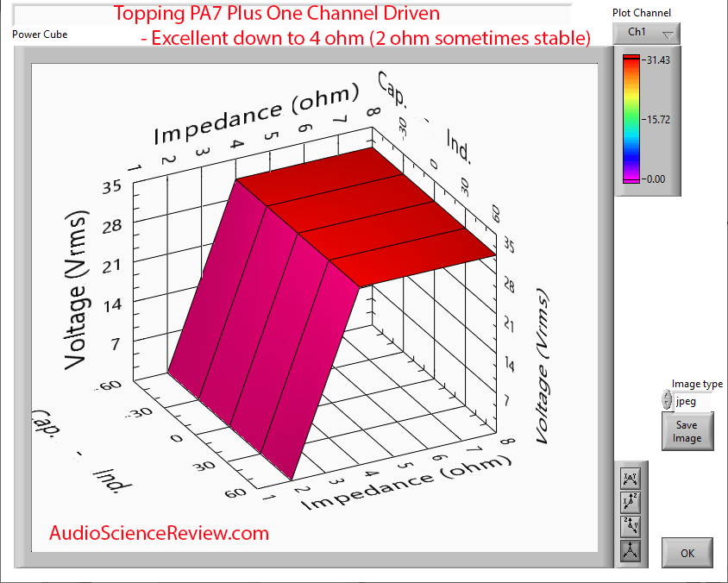
Task: Click the 31.43 color scale maximum value
Action: [658, 60]
